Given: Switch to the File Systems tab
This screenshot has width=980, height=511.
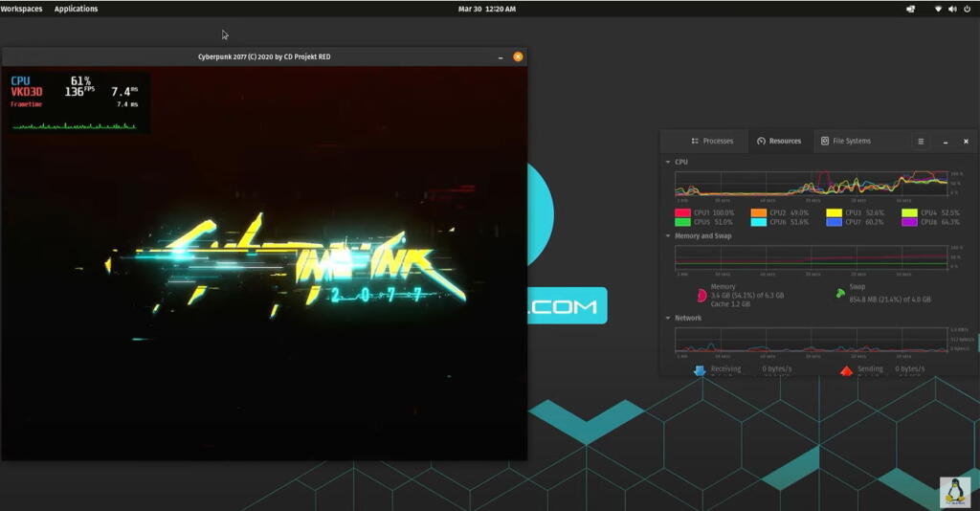Looking at the screenshot, I should click(846, 142).
